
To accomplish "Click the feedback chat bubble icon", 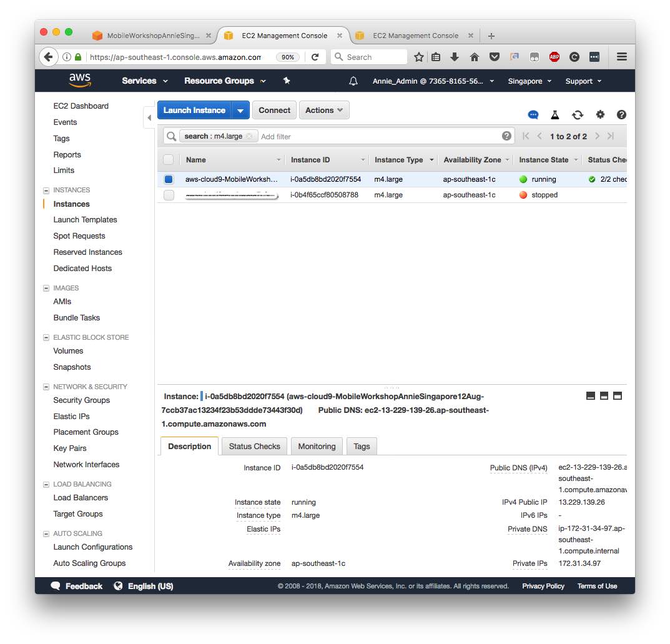I will 533,114.
